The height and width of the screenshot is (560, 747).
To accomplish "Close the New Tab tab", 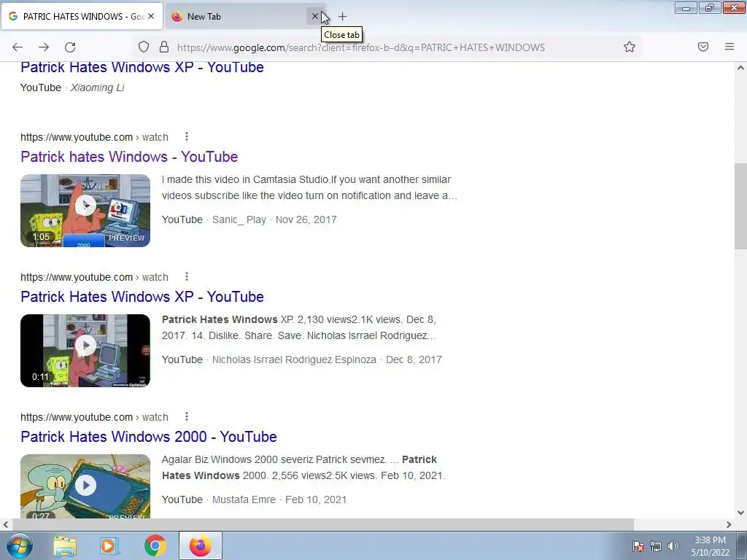I will [x=315, y=16].
